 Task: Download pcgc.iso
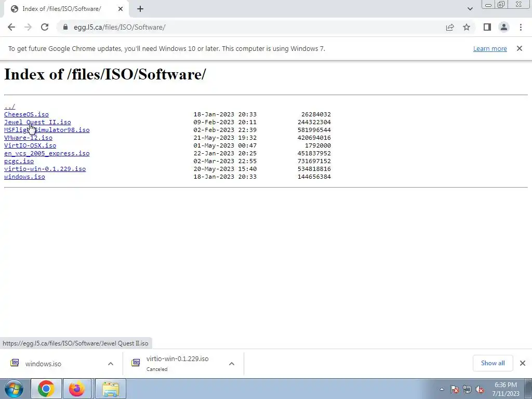click(x=19, y=161)
